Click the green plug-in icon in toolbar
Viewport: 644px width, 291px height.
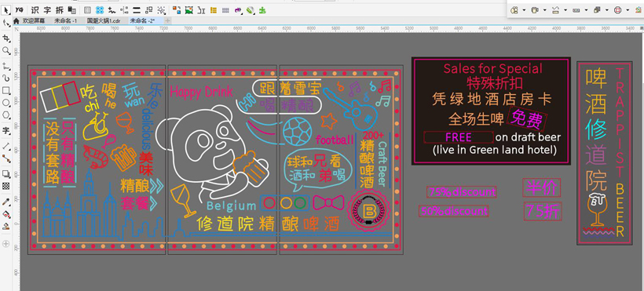(262, 10)
